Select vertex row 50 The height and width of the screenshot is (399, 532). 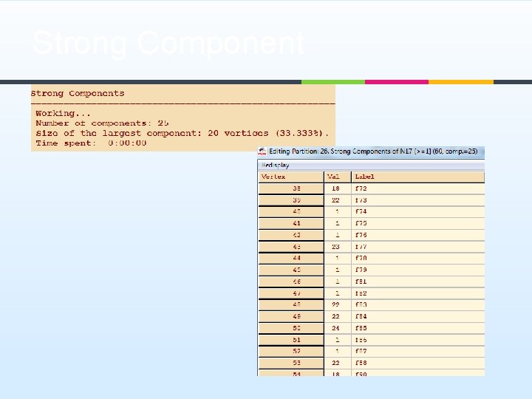pos(291,328)
